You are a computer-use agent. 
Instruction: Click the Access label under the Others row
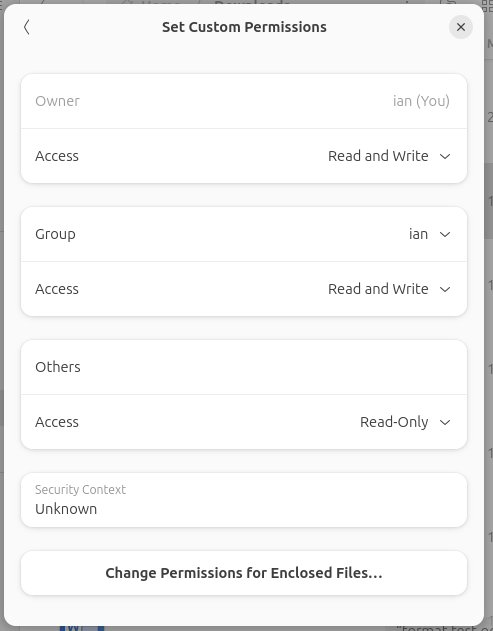click(57, 422)
